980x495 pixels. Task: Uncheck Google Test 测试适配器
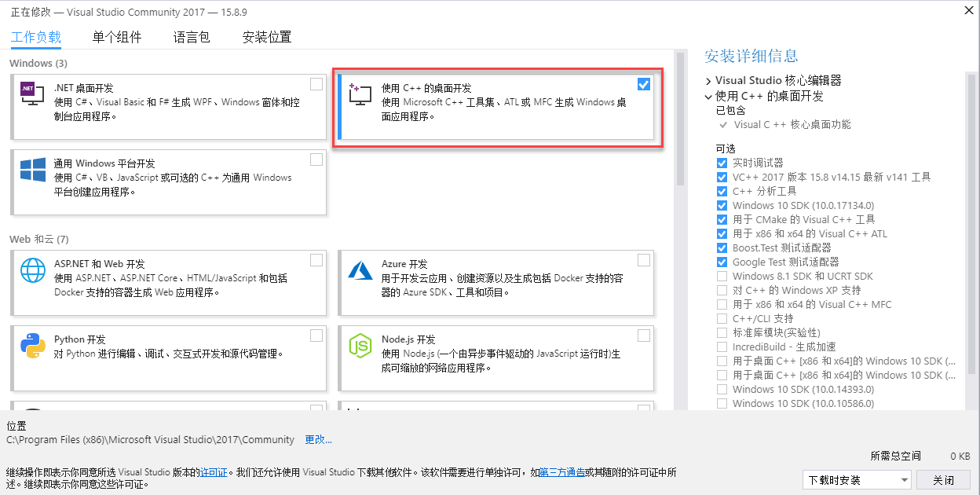pos(722,262)
